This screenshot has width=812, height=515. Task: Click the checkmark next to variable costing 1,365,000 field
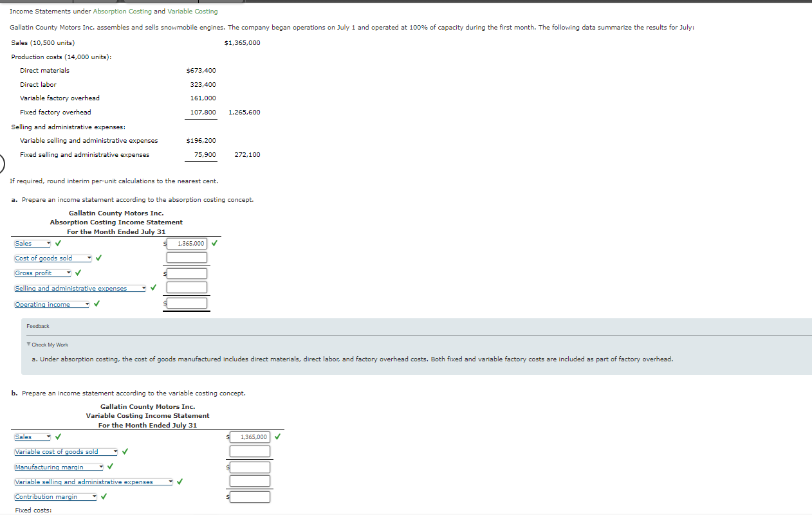point(277,437)
